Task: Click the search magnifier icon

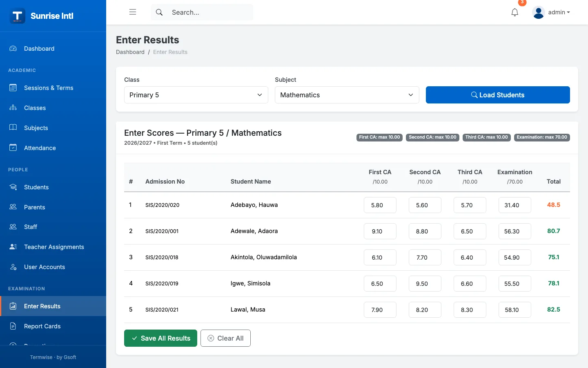Action: (159, 12)
